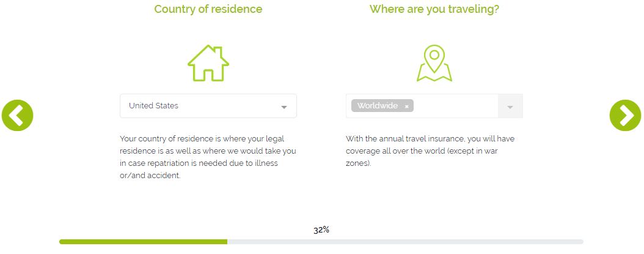The height and width of the screenshot is (254, 644).
Task: Open the United States country dropdown
Action: (x=202, y=106)
